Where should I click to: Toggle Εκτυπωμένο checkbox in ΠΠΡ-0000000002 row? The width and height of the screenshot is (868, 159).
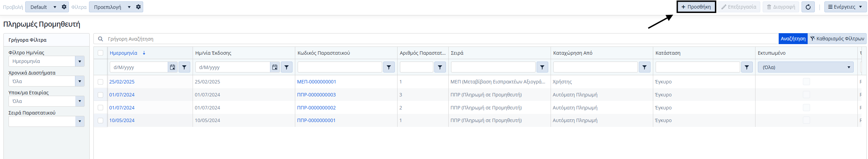point(806,108)
